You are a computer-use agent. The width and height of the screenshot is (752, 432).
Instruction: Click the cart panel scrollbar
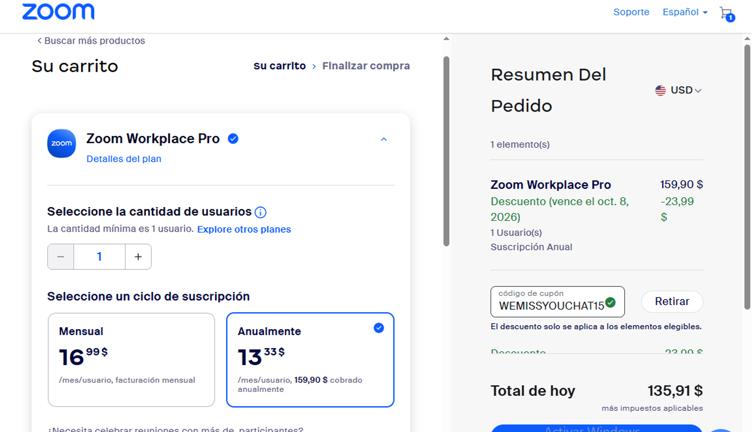pos(446,151)
